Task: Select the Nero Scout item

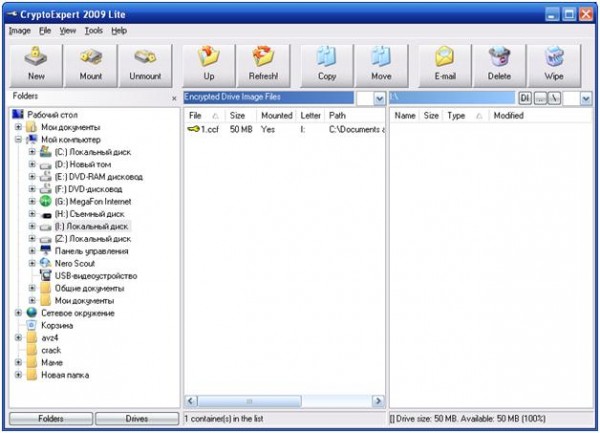Action: point(75,263)
